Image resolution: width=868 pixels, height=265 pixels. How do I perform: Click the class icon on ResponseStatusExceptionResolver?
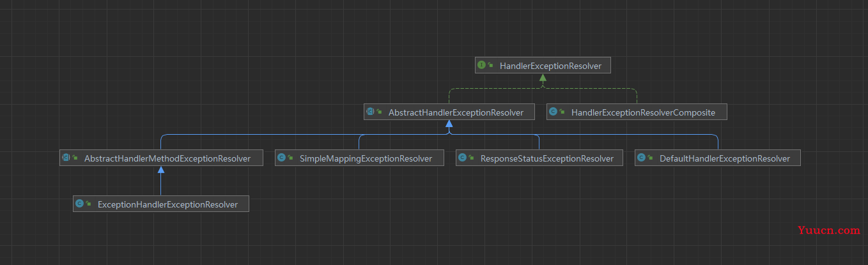point(462,158)
